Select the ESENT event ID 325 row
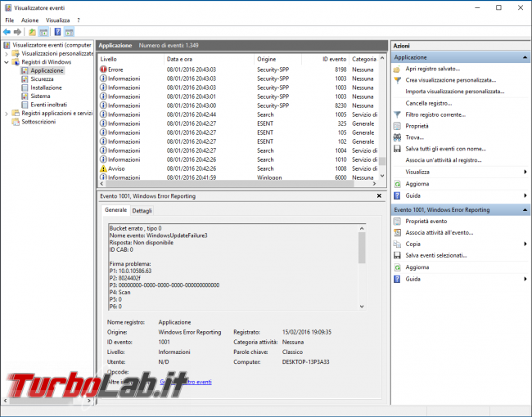Viewport: 532px width, 417px height. point(238,123)
